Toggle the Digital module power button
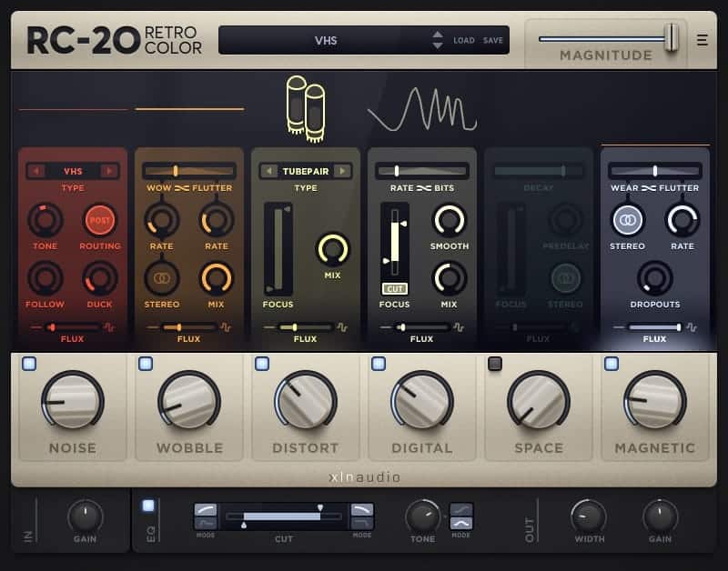728x571 pixels. [x=379, y=364]
